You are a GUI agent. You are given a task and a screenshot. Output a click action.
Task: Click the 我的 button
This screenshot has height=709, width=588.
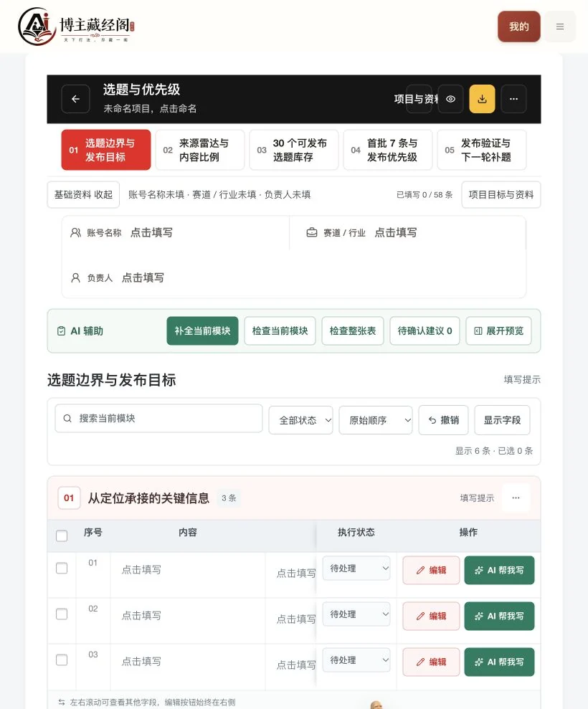click(518, 27)
